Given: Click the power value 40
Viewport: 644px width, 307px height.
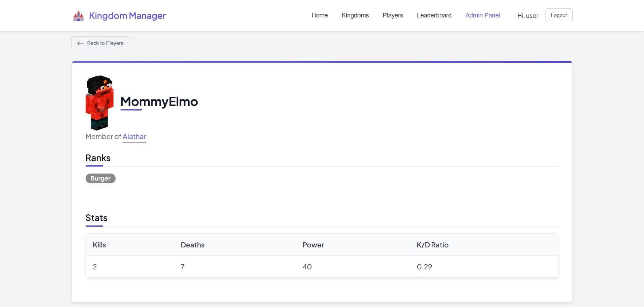Looking at the screenshot, I should click(307, 267).
